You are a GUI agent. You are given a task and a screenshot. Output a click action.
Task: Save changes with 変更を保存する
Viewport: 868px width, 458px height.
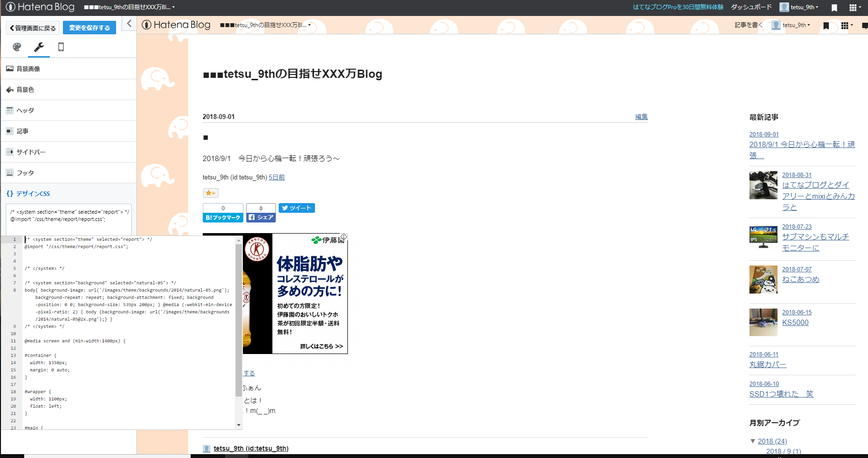[x=89, y=28]
